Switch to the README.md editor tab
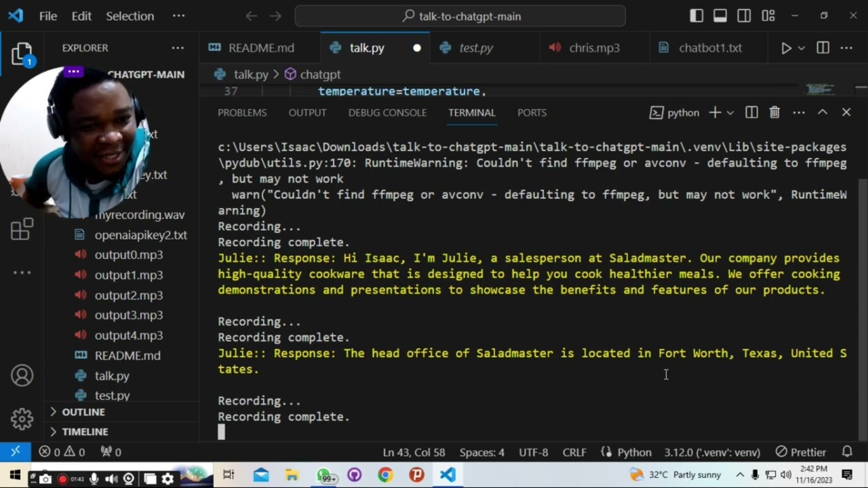Viewport: 868px width, 488px height. pos(260,48)
